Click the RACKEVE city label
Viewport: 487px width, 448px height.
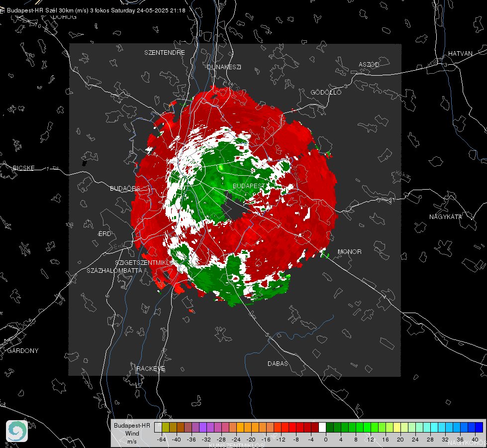tap(151, 368)
